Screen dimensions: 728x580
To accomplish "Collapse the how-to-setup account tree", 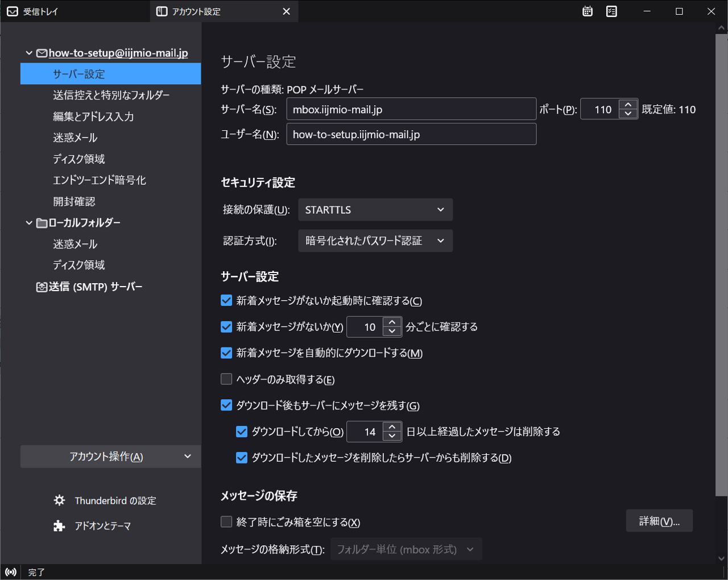I will (29, 53).
